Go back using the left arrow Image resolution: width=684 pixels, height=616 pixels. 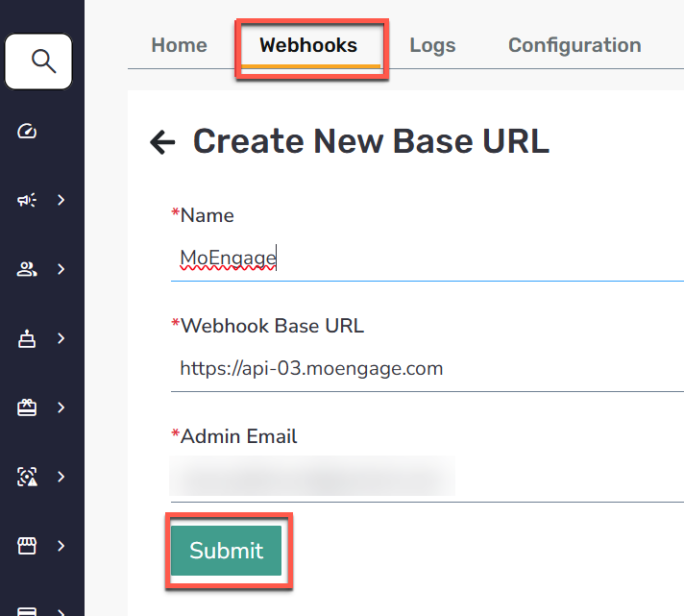(162, 142)
